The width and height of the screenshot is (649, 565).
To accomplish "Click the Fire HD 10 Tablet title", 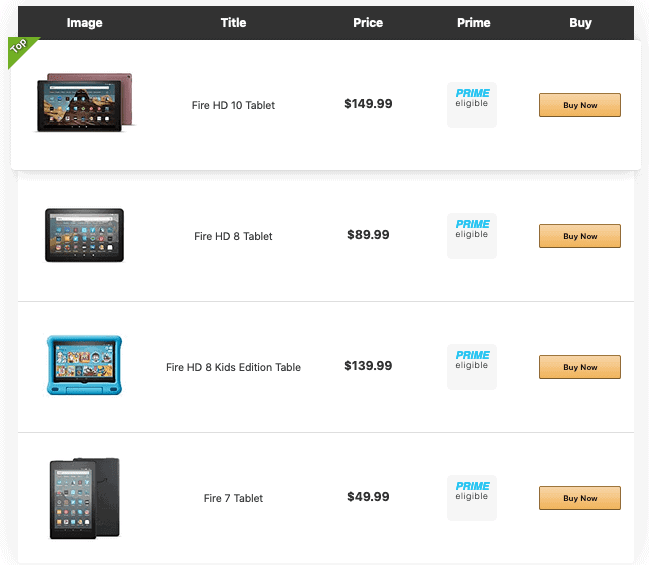I will point(233,105).
